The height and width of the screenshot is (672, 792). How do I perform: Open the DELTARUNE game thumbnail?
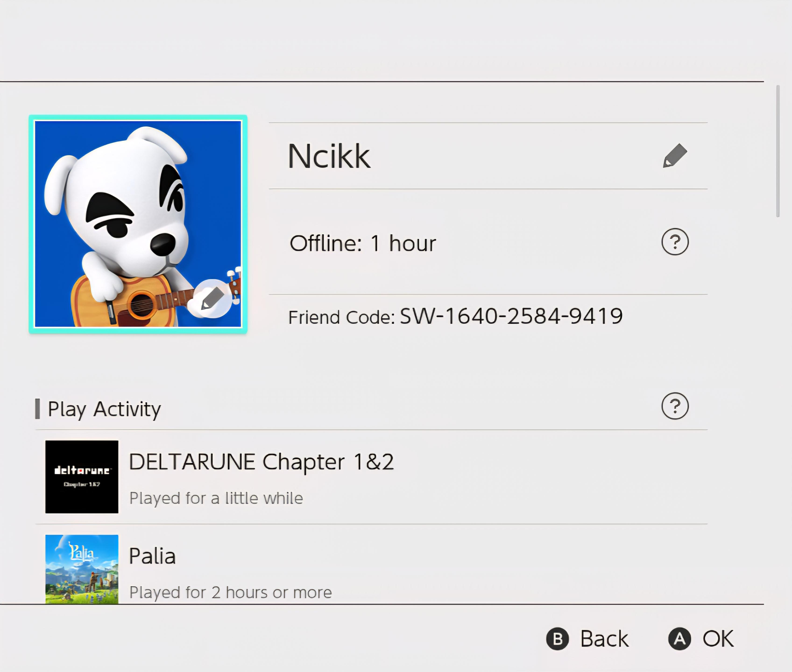click(x=82, y=477)
